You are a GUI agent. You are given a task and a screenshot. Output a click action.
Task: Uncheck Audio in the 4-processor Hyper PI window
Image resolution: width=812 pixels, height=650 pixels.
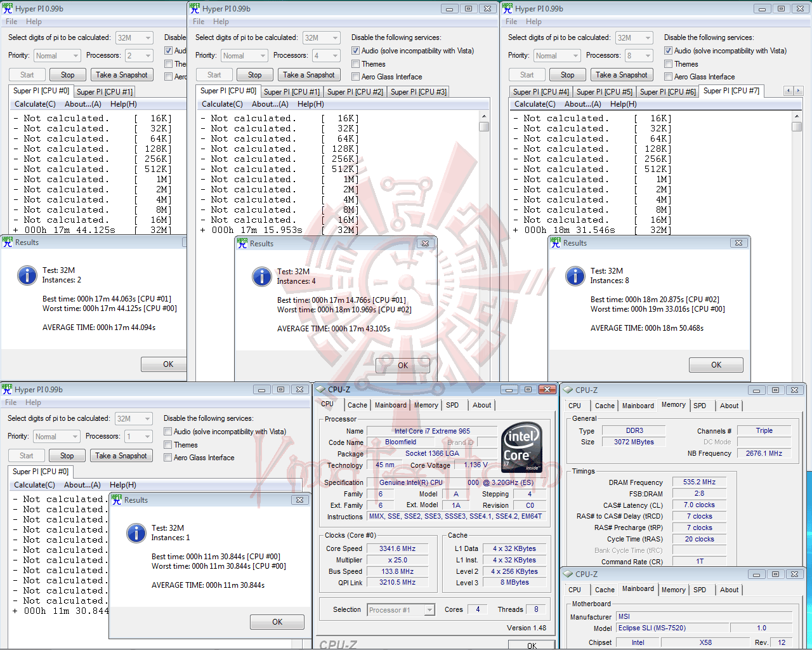[x=355, y=51]
